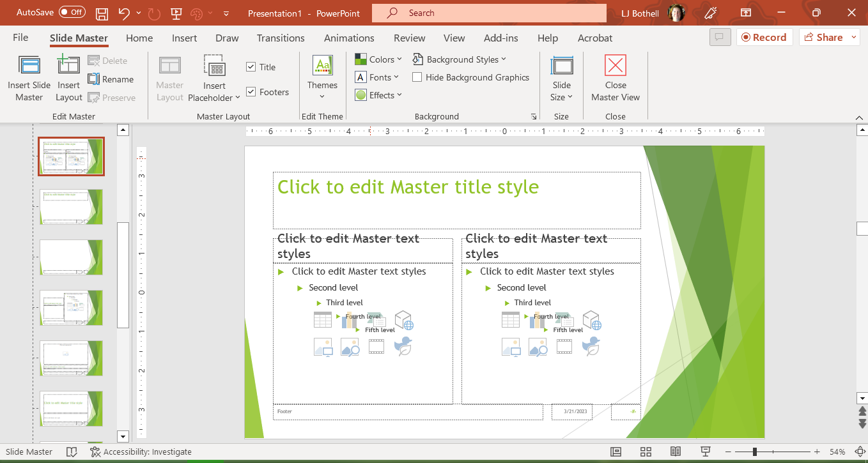The image size is (868, 463).
Task: Click the Close Master View icon
Action: pos(615,66)
